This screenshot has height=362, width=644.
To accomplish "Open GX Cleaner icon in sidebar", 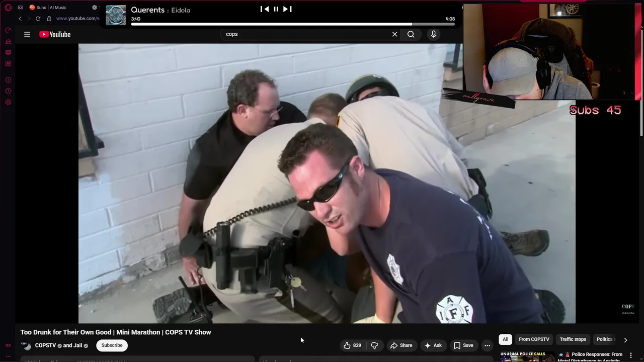I will [x=8, y=42].
